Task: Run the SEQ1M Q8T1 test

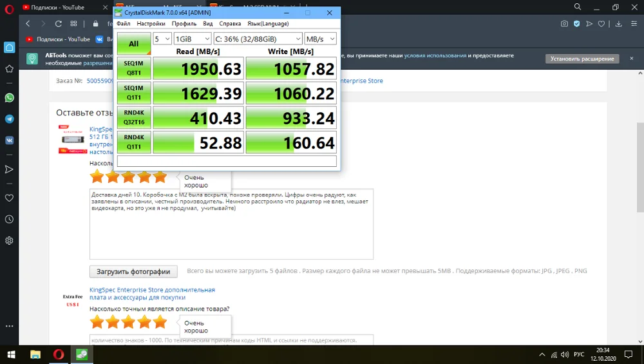Action: 134,68
